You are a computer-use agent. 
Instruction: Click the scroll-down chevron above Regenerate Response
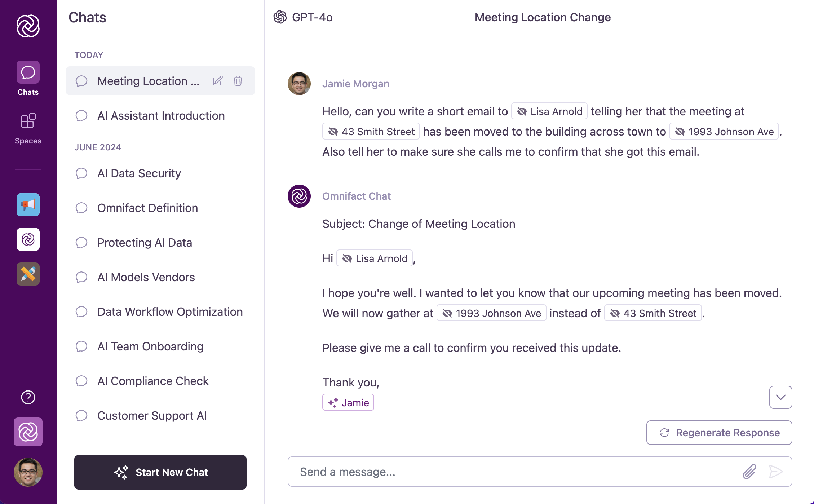[x=780, y=397]
